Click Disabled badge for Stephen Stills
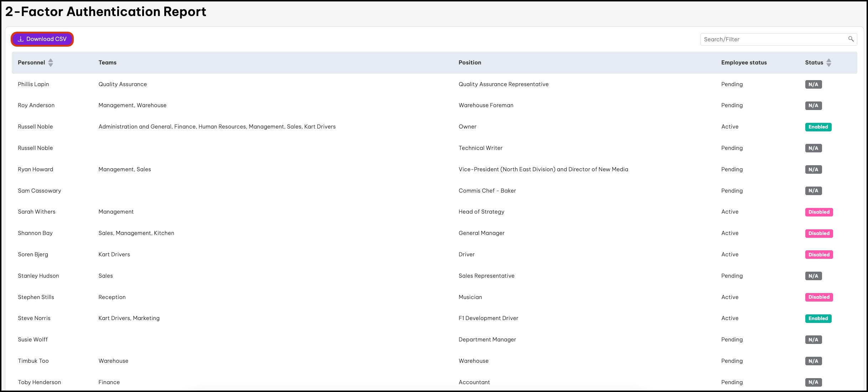The height and width of the screenshot is (392, 868). [x=819, y=297]
